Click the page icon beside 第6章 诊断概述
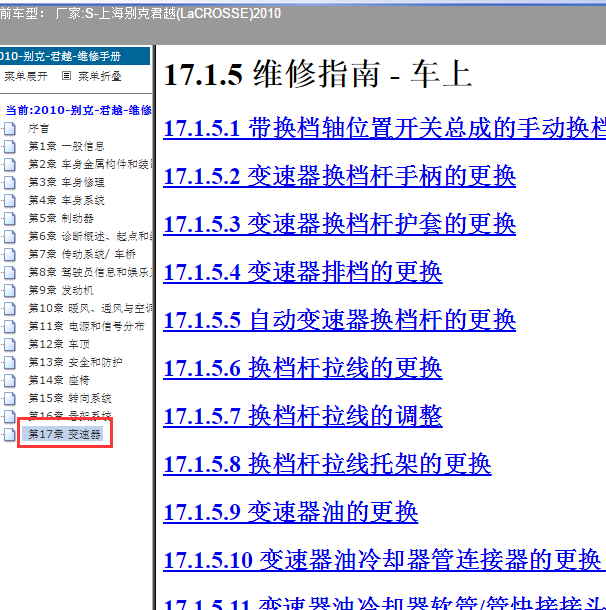This screenshot has width=606, height=610. pyautogui.click(x=10, y=237)
